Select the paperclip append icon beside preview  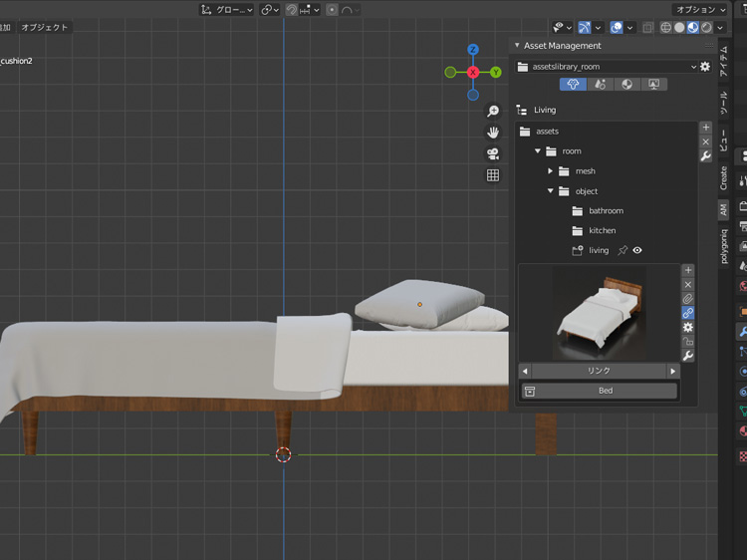pyautogui.click(x=687, y=299)
